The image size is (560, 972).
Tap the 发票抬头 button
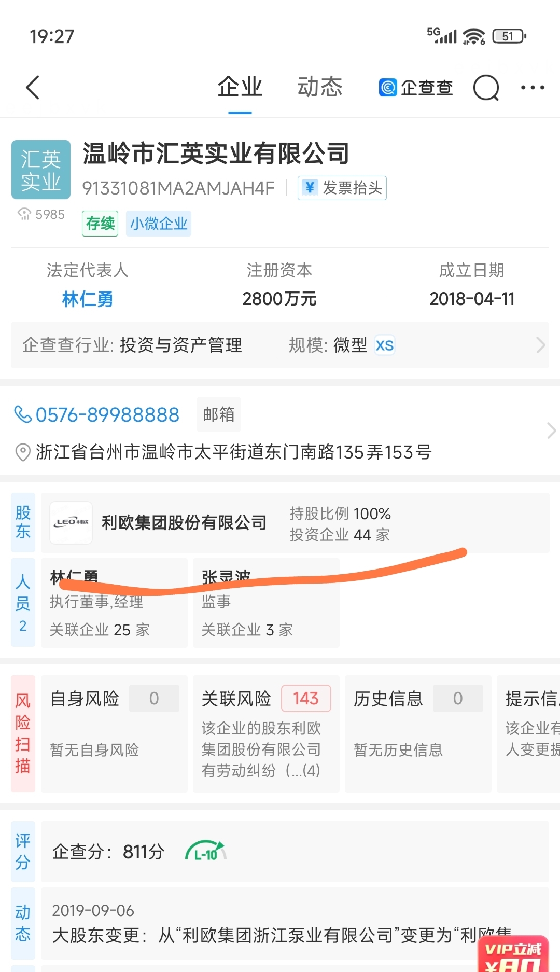[x=342, y=188]
